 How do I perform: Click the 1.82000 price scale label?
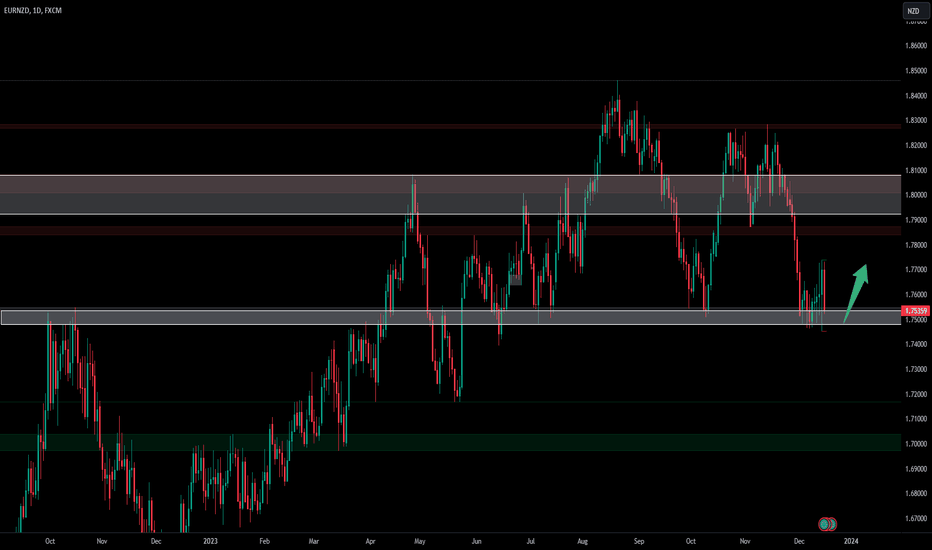click(916, 145)
